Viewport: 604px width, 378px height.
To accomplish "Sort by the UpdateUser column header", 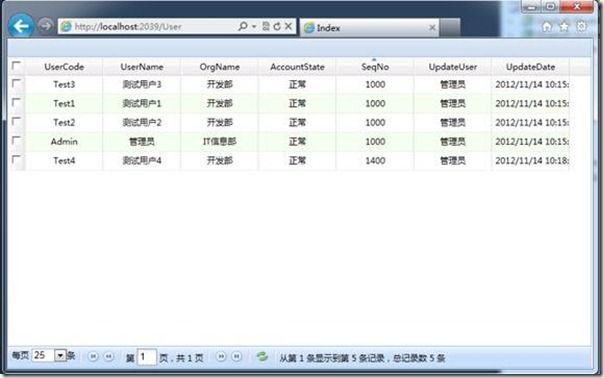I will (x=453, y=67).
